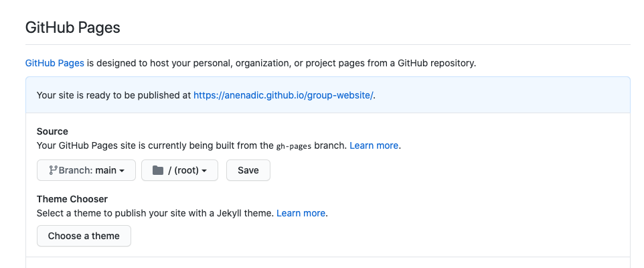Click the Theme Chooser section label

(72, 200)
